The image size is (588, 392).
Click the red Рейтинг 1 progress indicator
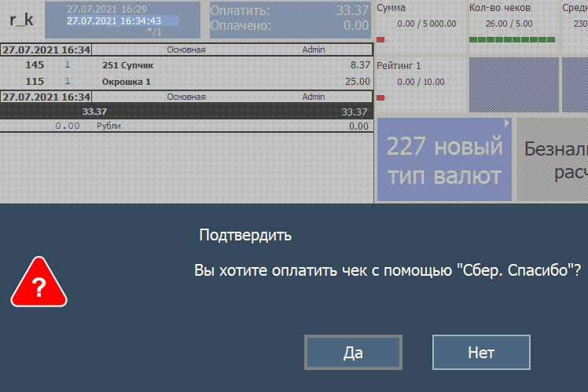pos(380,97)
